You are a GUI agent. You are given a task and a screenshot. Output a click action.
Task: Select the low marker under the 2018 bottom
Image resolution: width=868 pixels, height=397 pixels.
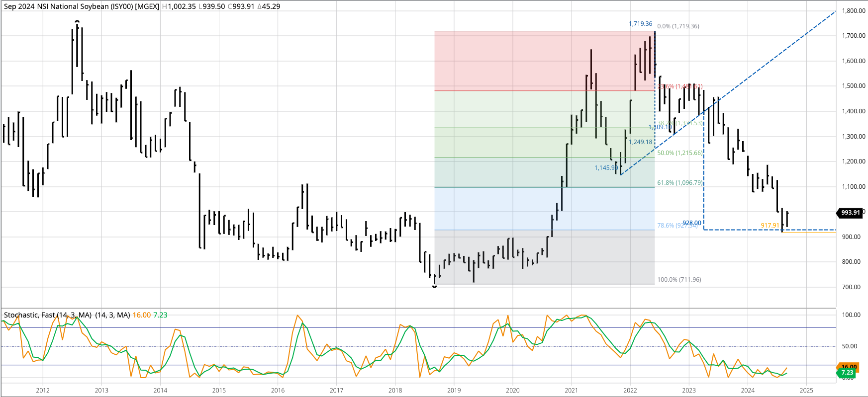435,287
